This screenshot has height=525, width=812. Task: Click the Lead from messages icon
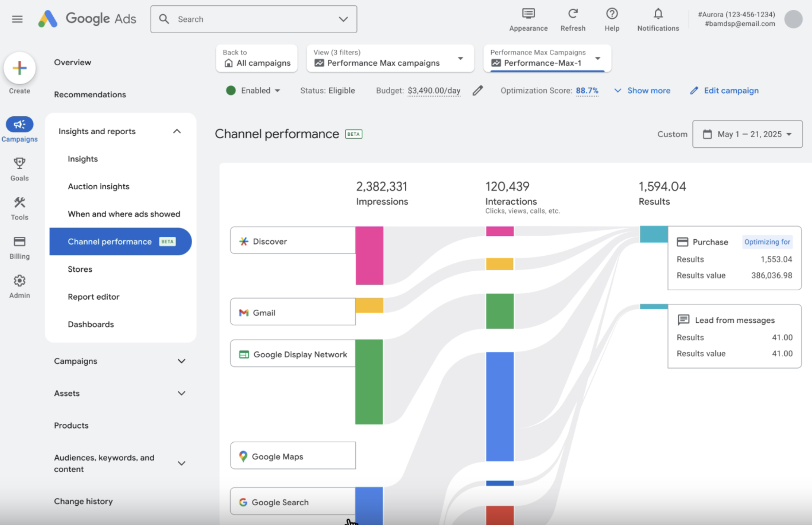[x=683, y=320]
